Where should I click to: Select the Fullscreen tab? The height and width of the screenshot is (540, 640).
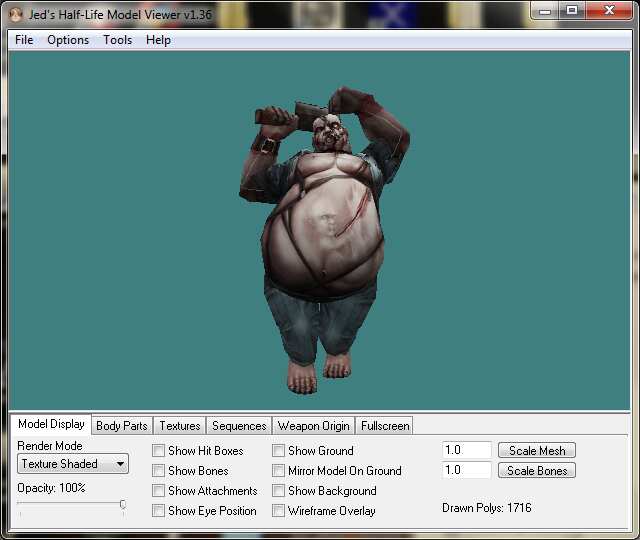click(x=384, y=426)
